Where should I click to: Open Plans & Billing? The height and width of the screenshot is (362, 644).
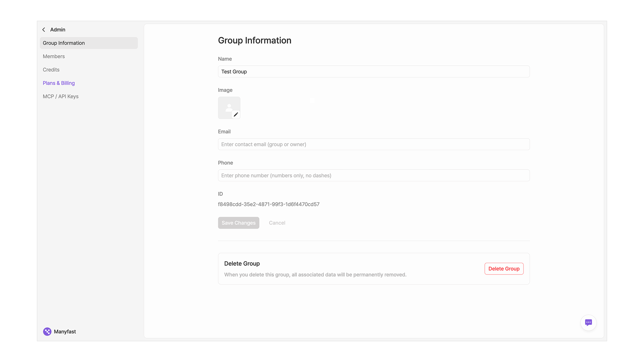59,83
